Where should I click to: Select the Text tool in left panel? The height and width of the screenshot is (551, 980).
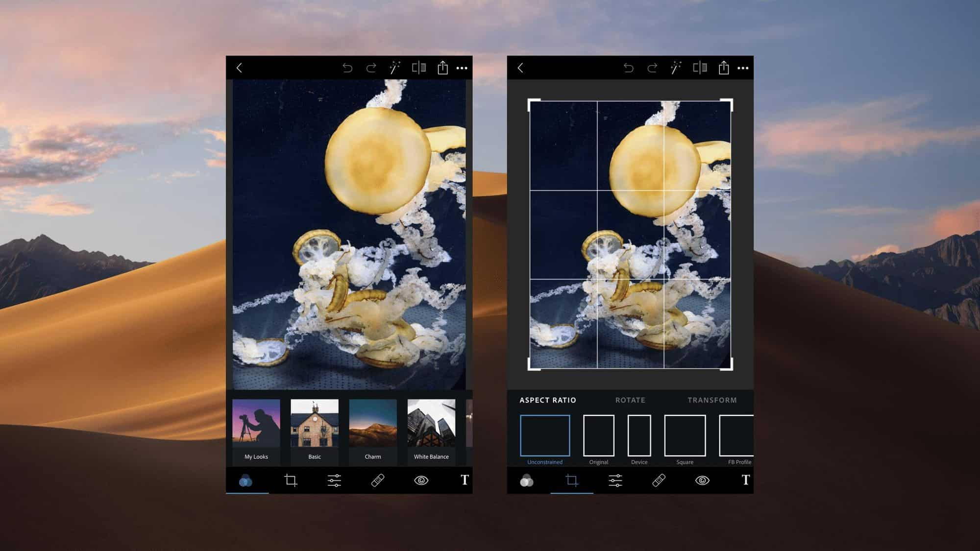[465, 479]
